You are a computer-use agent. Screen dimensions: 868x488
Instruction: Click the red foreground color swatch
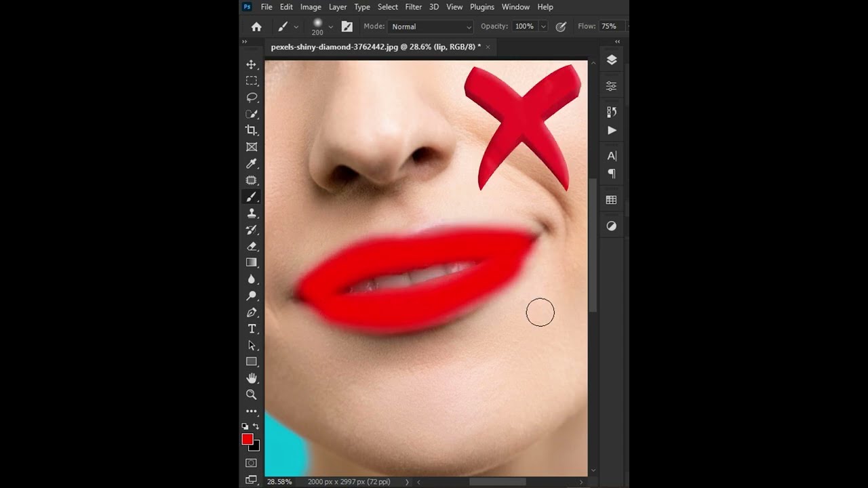pos(248,439)
